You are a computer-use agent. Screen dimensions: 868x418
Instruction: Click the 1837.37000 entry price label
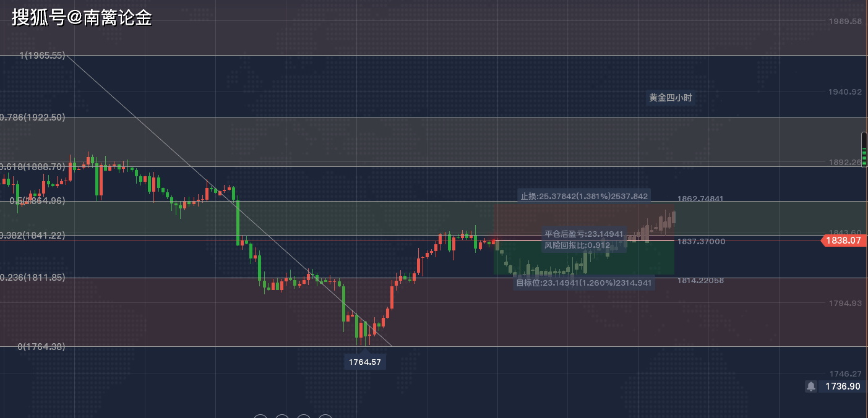pos(702,241)
